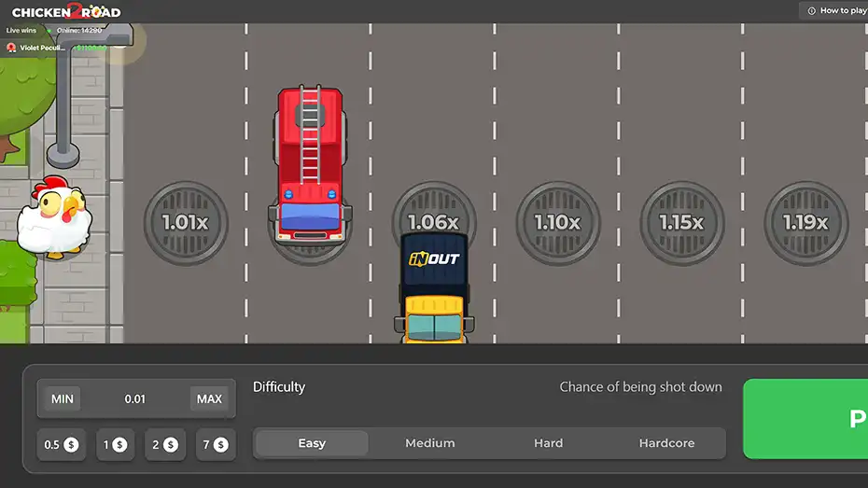
Task: Click the 1.15x manhole multiplier
Action: click(681, 223)
